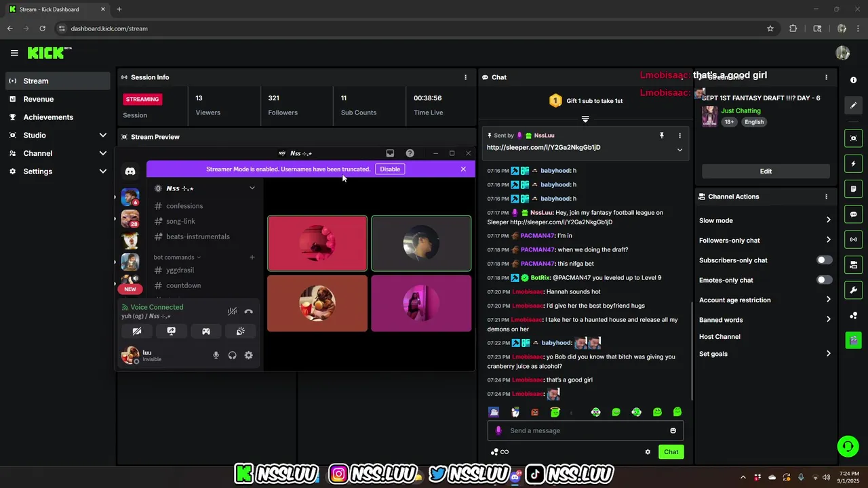Start a Discord activity (game controller)

pyautogui.click(x=205, y=331)
